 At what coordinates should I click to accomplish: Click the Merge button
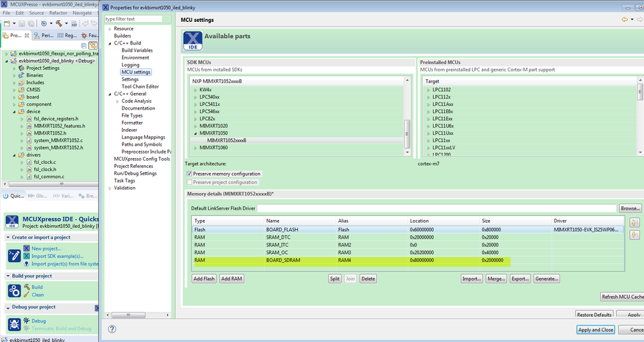(496, 279)
